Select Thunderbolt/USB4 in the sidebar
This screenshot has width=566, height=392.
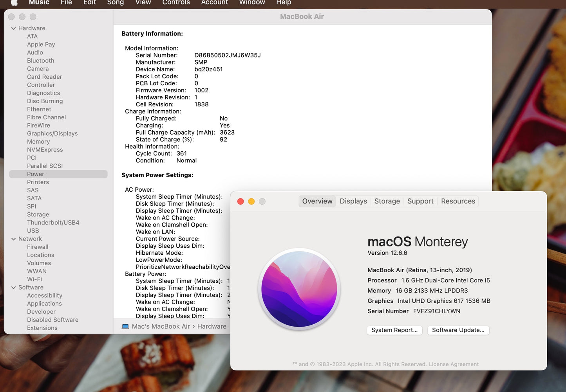coord(53,223)
